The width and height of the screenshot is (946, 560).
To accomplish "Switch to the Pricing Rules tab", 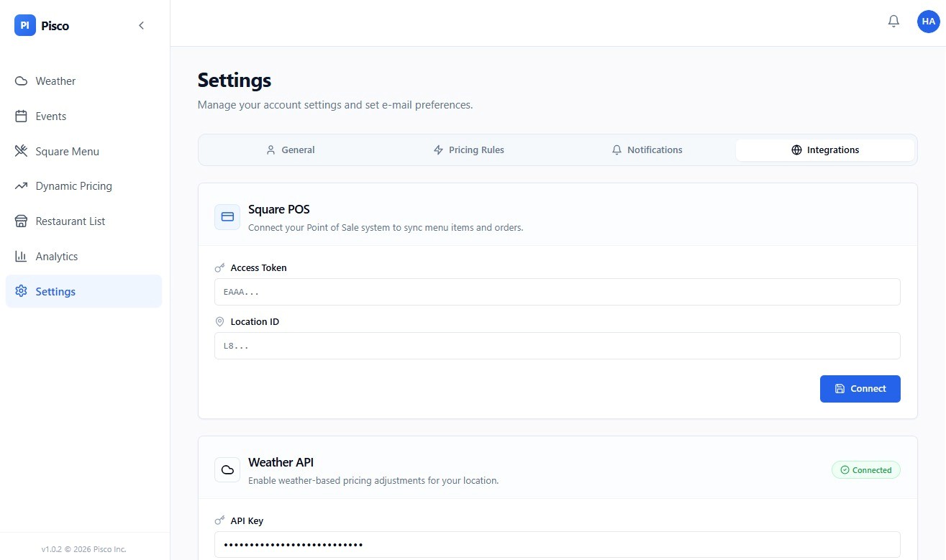I will (x=468, y=150).
